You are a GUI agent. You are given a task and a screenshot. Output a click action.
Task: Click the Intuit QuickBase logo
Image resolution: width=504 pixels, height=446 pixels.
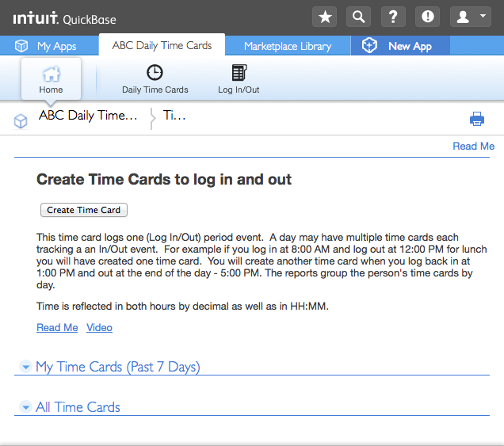click(65, 18)
